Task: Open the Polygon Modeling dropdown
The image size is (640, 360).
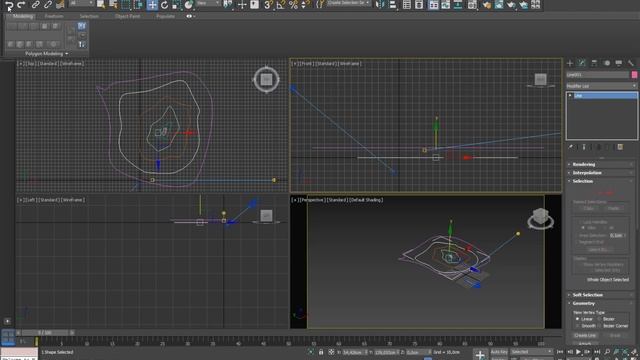Action: click(x=47, y=53)
